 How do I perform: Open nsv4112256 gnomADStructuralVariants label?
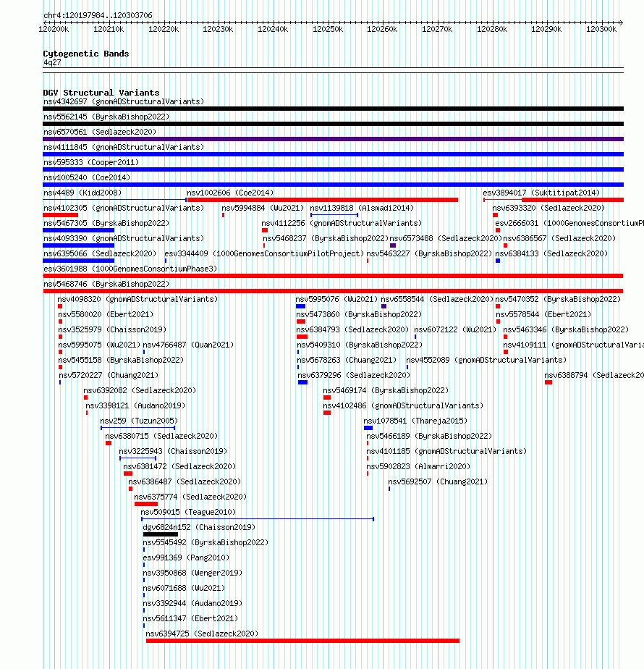tap(342, 223)
